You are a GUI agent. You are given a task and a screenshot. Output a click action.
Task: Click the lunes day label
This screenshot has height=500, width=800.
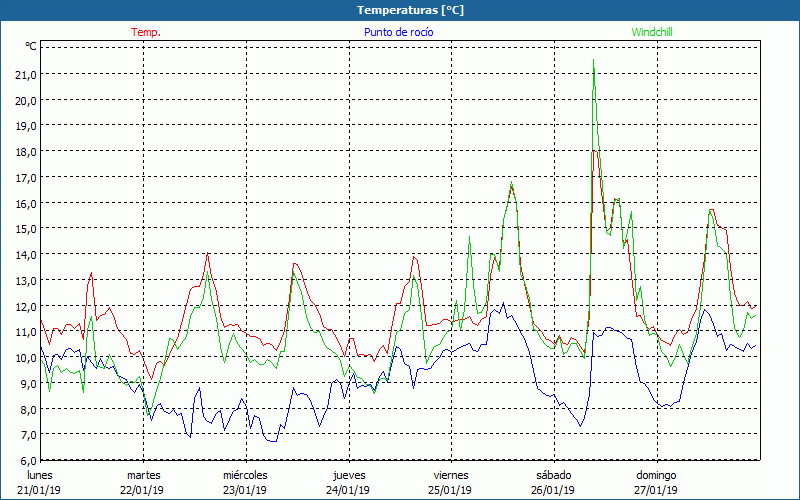pos(40,475)
